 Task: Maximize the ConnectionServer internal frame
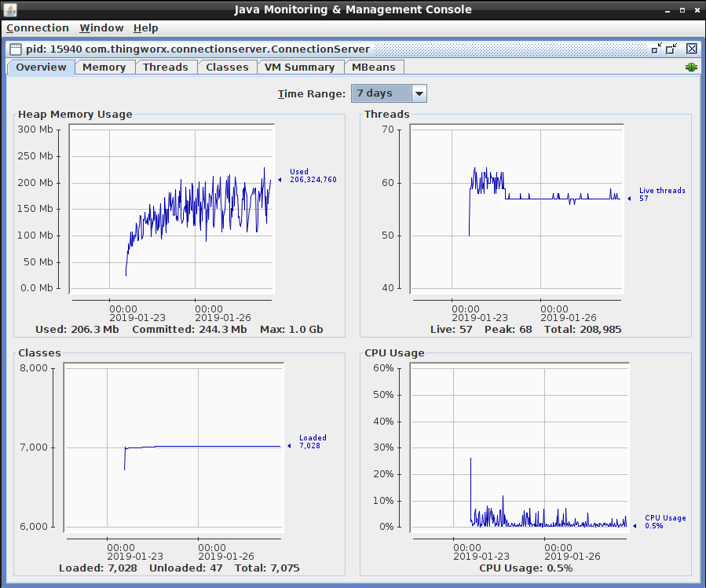[672, 49]
